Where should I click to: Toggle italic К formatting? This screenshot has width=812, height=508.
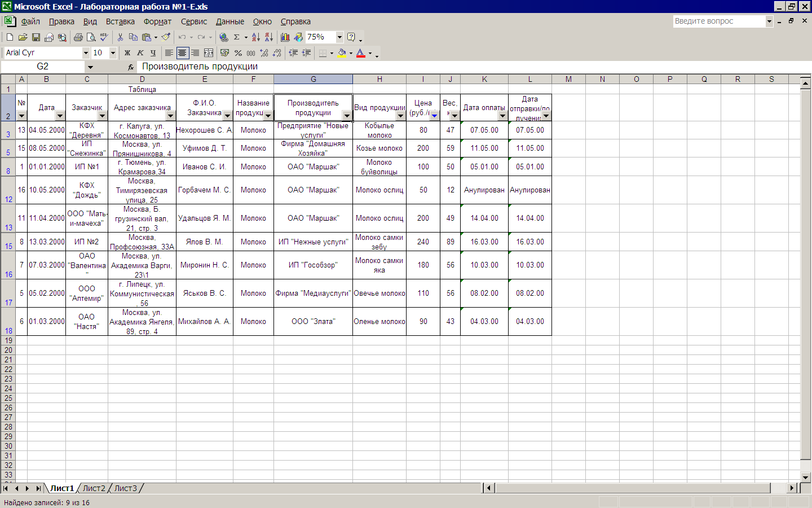140,53
